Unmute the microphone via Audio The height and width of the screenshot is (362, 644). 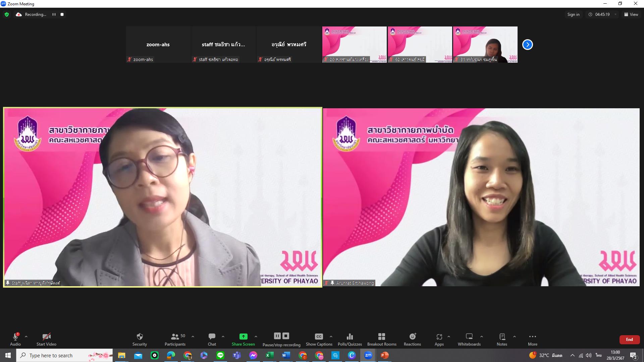tap(15, 339)
